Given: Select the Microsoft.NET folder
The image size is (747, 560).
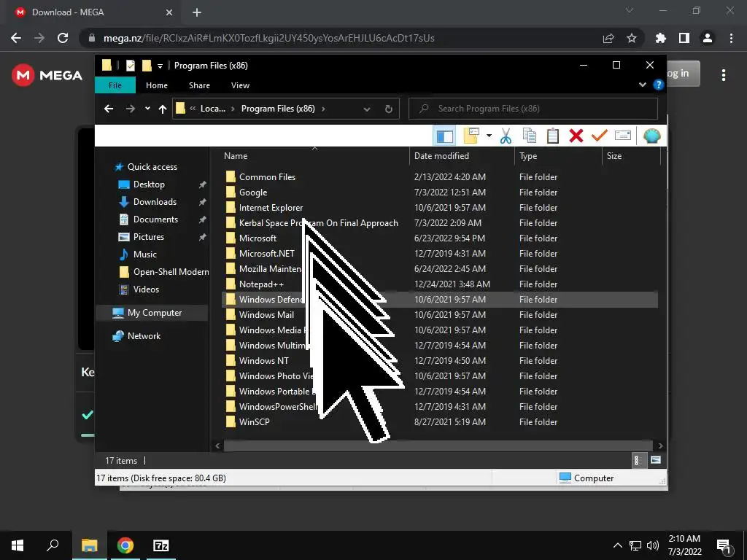Looking at the screenshot, I should click(266, 253).
